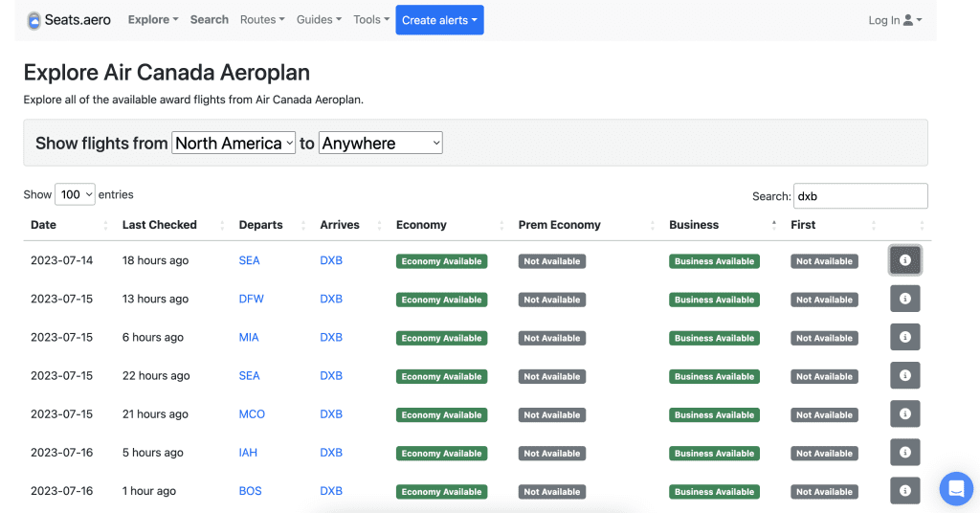Open info for the IAH to DXB flight

point(904,453)
